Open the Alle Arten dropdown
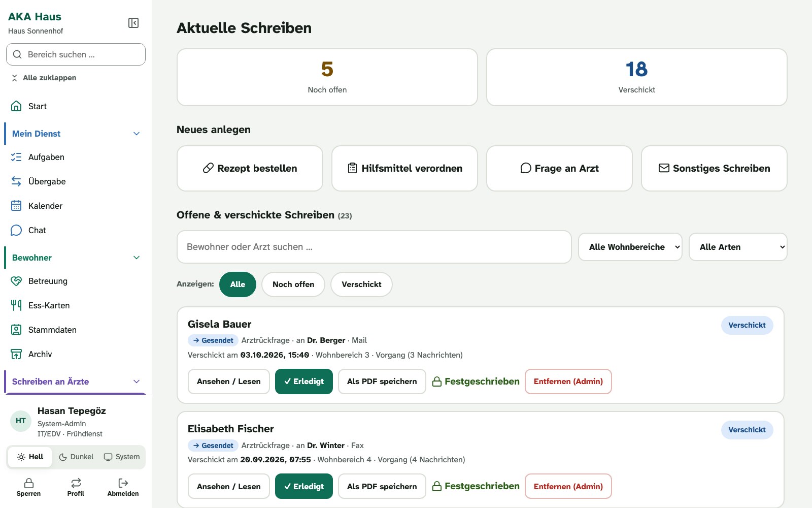812x508 pixels. point(738,247)
